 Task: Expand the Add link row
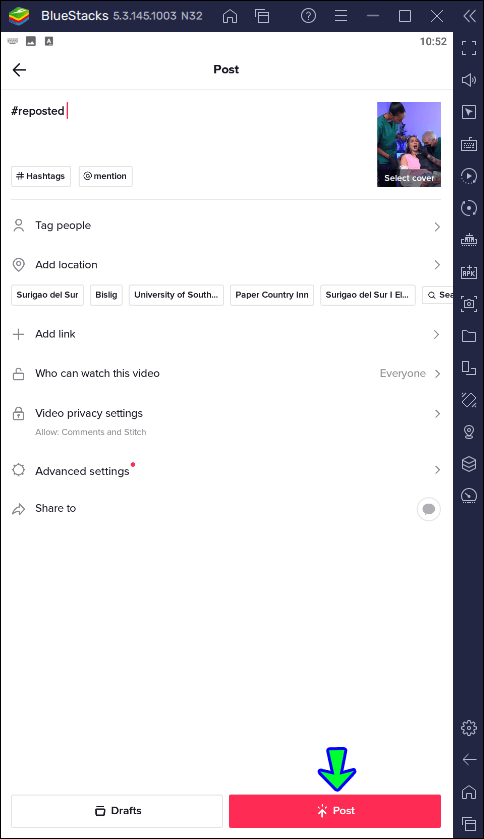[x=226, y=334]
